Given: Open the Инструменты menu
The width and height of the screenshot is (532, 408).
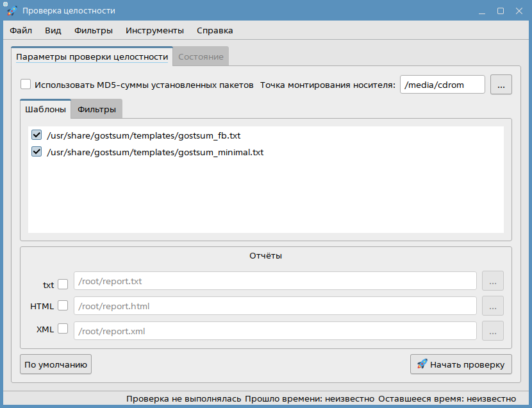Looking at the screenshot, I should (x=154, y=30).
